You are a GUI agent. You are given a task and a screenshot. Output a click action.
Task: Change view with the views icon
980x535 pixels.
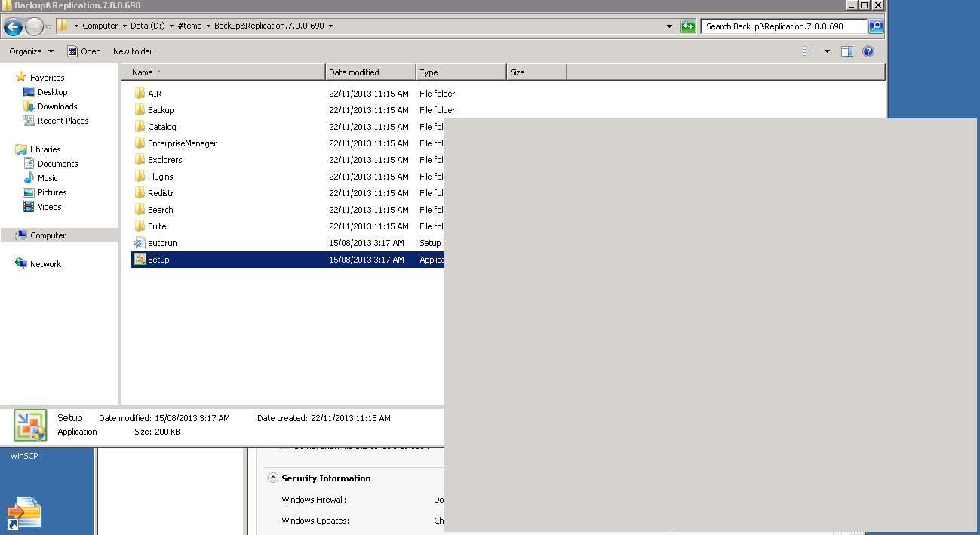pos(809,51)
